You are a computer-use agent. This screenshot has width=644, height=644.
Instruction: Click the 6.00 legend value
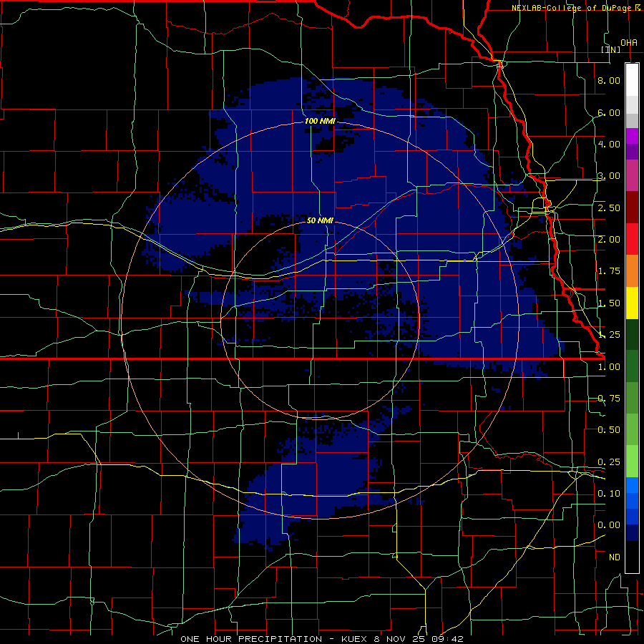pyautogui.click(x=609, y=112)
